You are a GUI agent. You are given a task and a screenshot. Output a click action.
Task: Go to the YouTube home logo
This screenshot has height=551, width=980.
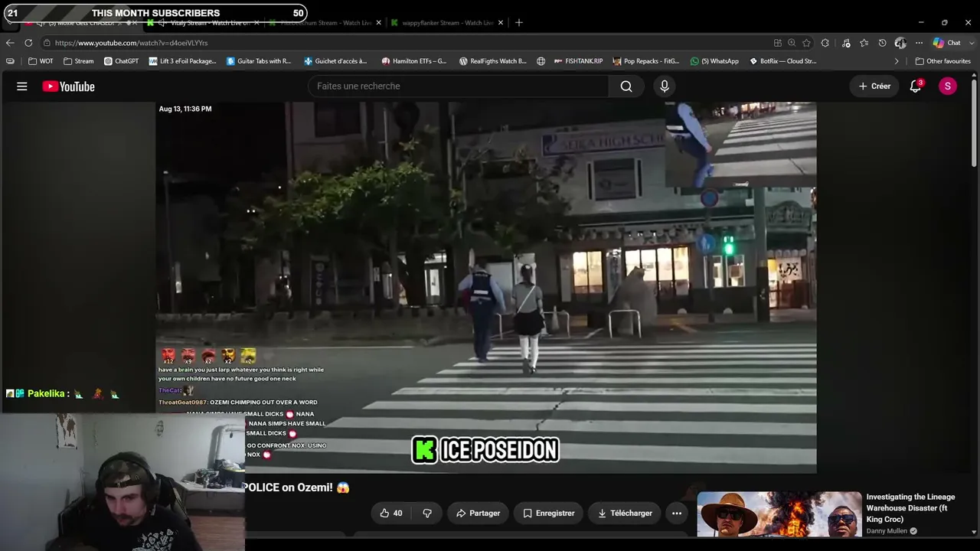click(x=68, y=86)
